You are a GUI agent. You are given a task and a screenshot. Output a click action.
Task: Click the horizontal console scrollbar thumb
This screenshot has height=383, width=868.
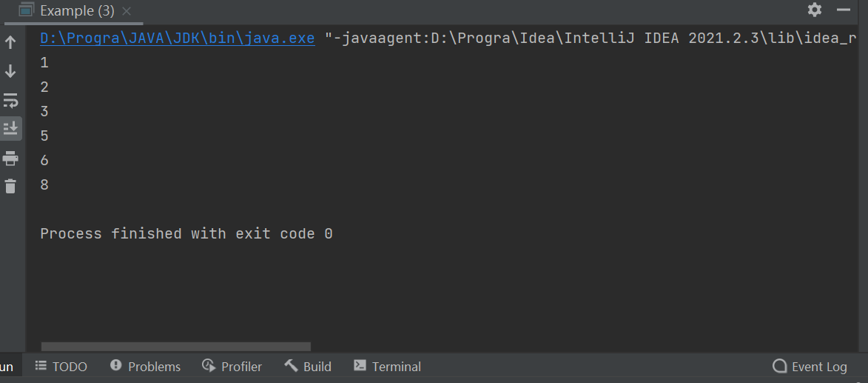point(176,347)
